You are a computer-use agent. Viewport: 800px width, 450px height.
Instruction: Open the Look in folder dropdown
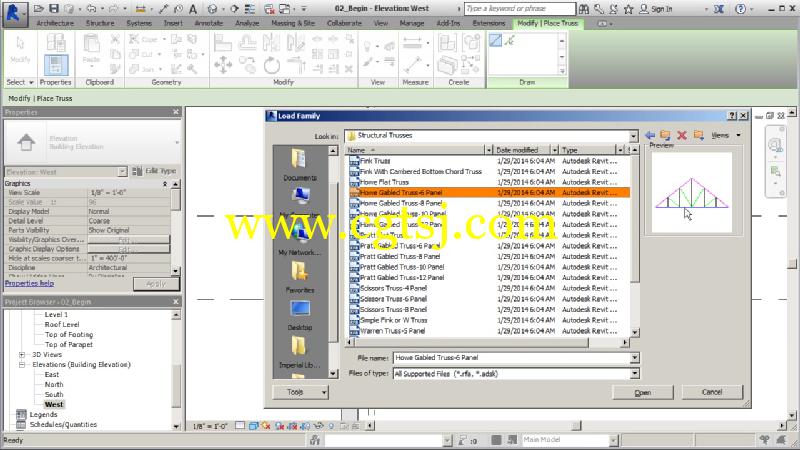pos(633,136)
